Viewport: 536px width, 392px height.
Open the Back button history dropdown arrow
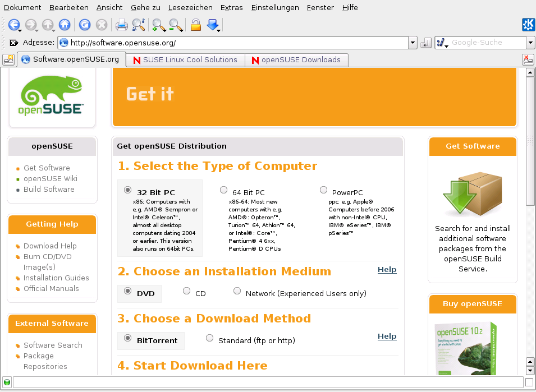click(20, 31)
